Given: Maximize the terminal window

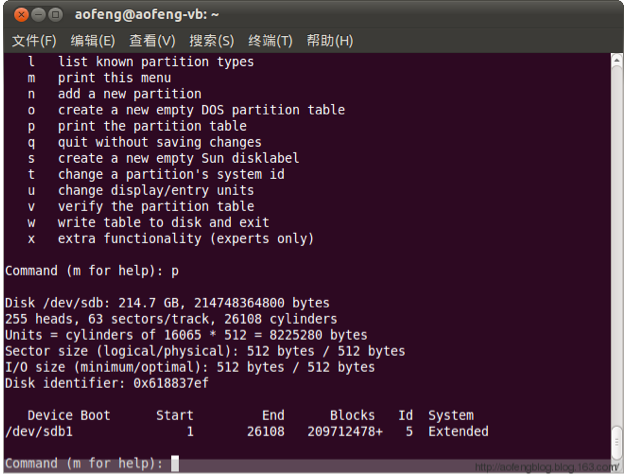Looking at the screenshot, I should coord(55,15).
